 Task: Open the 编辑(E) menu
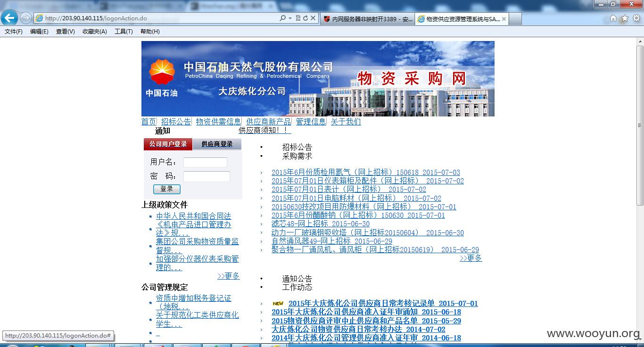pos(39,32)
